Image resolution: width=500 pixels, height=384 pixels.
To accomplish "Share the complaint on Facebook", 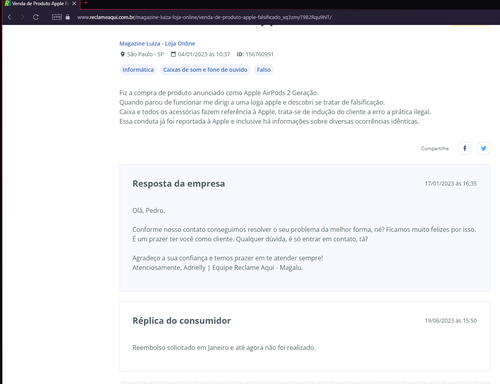I will pos(465,148).
